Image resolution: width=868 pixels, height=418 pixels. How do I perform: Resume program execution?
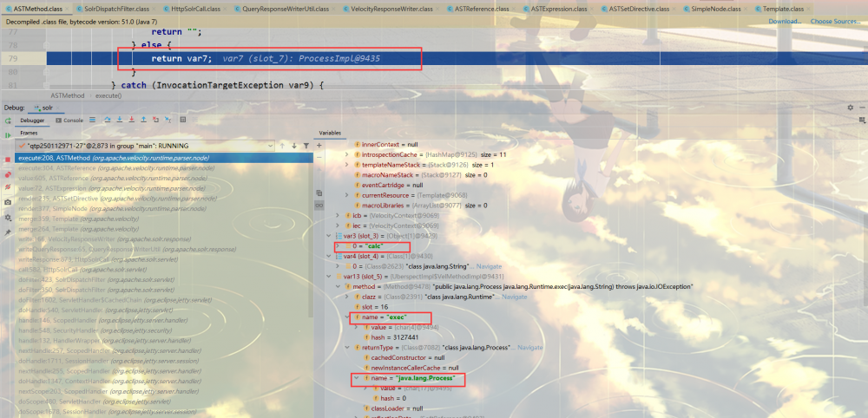click(x=8, y=135)
